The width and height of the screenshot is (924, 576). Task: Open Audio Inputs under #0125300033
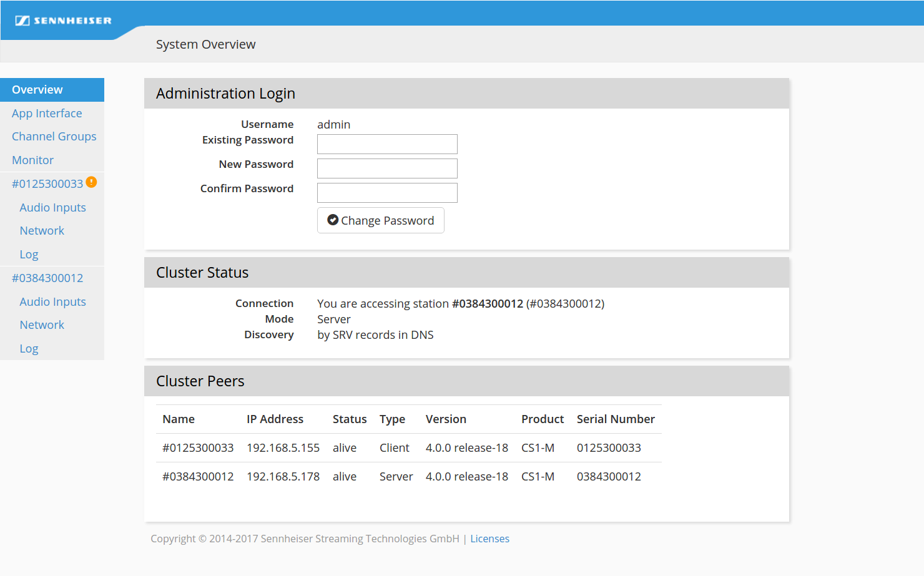[52, 208]
